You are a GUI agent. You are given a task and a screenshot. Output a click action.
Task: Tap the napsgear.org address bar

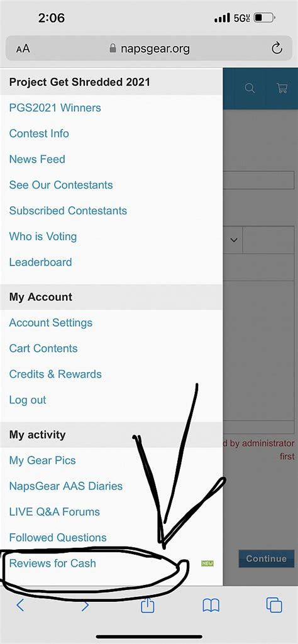(x=149, y=48)
